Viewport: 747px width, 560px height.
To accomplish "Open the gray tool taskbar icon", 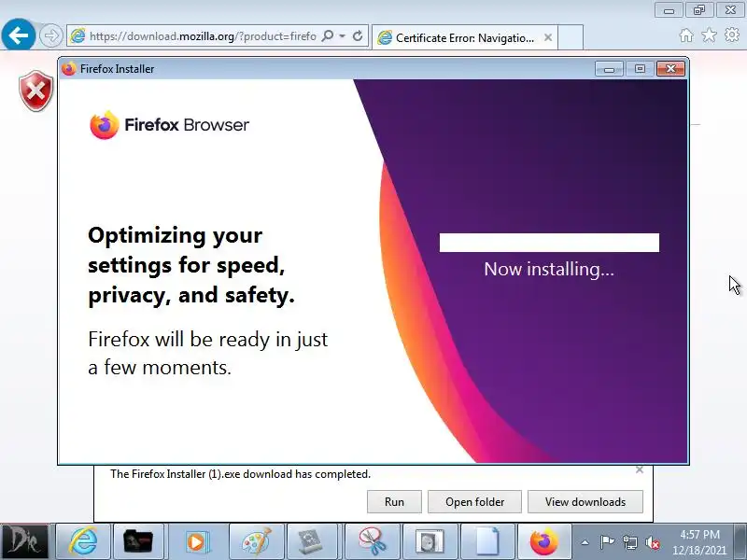I will coord(311,541).
